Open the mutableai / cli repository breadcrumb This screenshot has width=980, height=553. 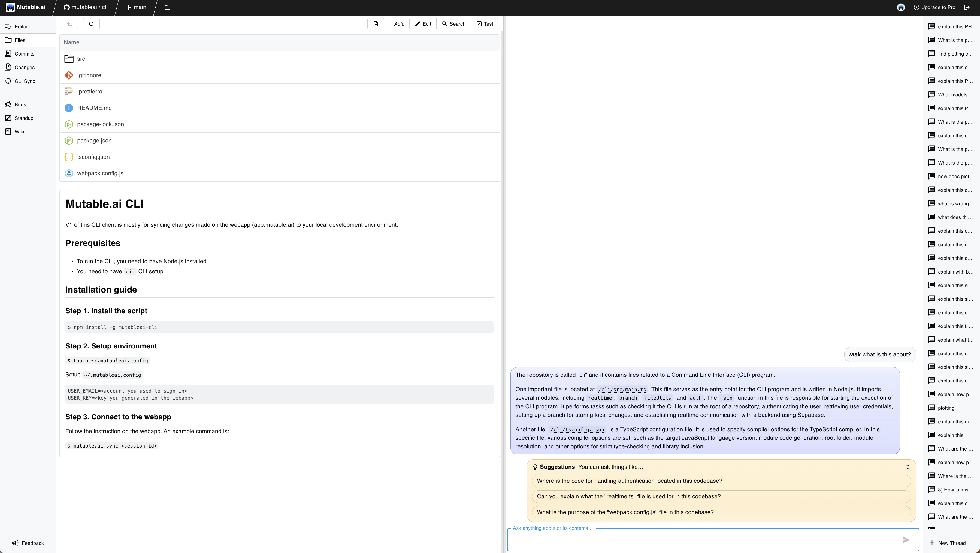tap(86, 7)
